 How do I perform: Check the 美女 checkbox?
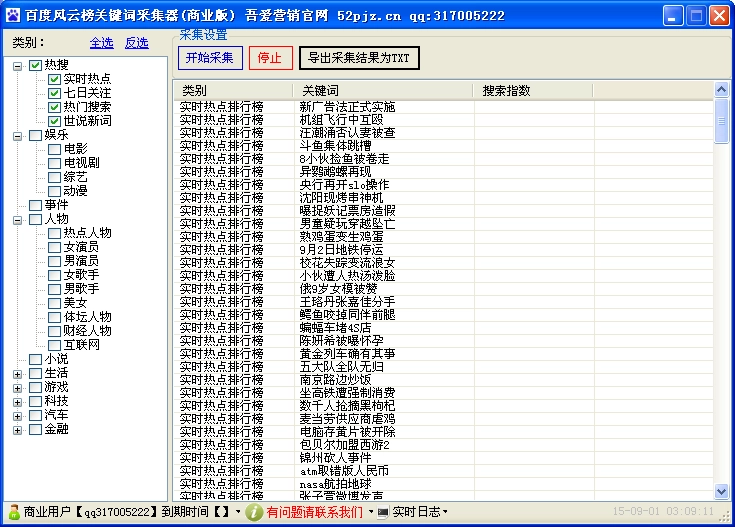(54, 303)
